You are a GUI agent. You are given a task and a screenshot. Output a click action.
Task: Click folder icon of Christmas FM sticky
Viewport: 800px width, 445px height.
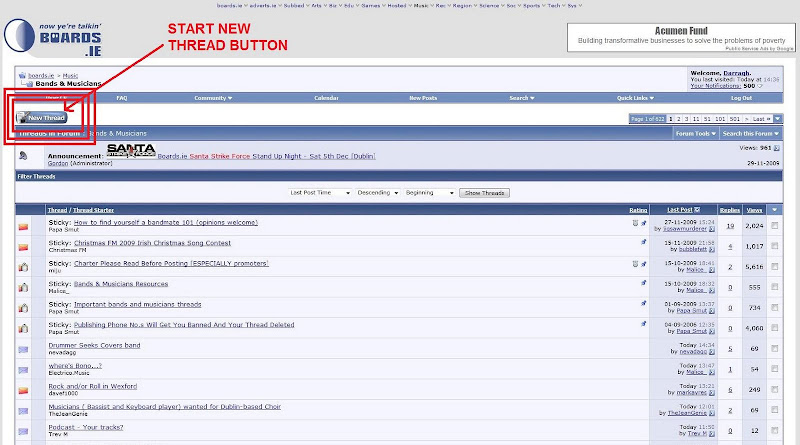tap(23, 247)
